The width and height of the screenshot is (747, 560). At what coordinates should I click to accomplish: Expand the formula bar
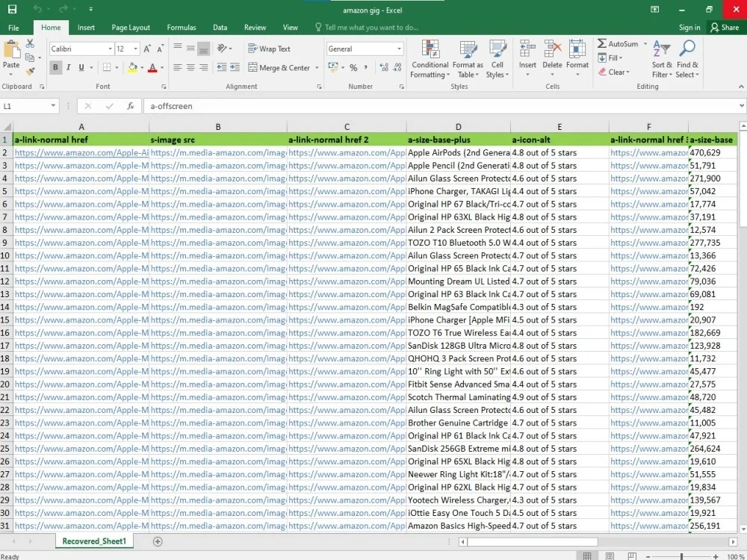pyautogui.click(x=742, y=106)
